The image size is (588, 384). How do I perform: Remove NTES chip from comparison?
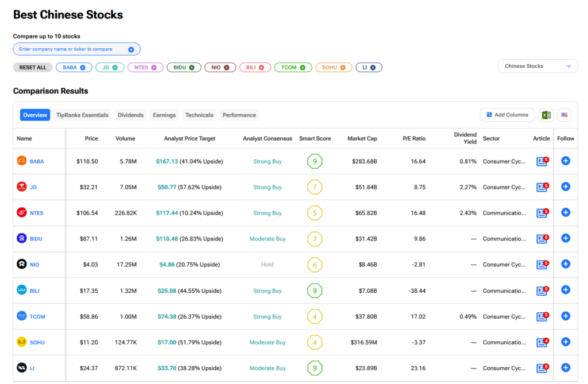pyautogui.click(x=154, y=68)
